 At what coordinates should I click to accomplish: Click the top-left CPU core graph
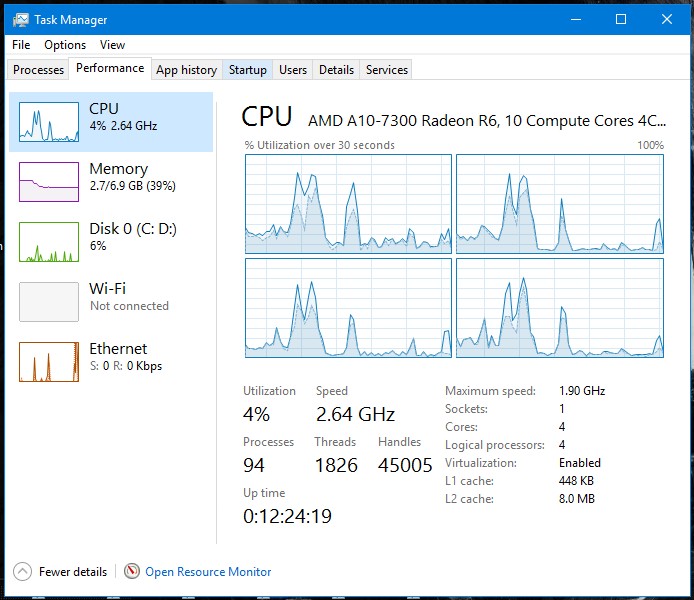pos(347,204)
